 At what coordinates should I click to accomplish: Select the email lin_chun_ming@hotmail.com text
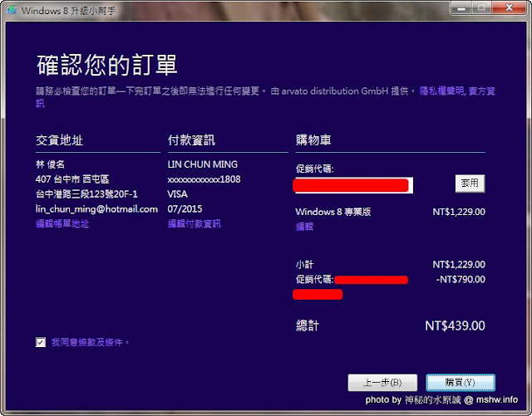[96, 209]
